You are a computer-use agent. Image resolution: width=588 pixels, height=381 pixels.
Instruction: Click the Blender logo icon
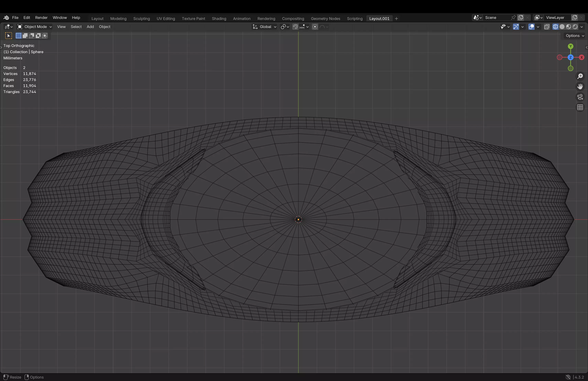pyautogui.click(x=6, y=18)
